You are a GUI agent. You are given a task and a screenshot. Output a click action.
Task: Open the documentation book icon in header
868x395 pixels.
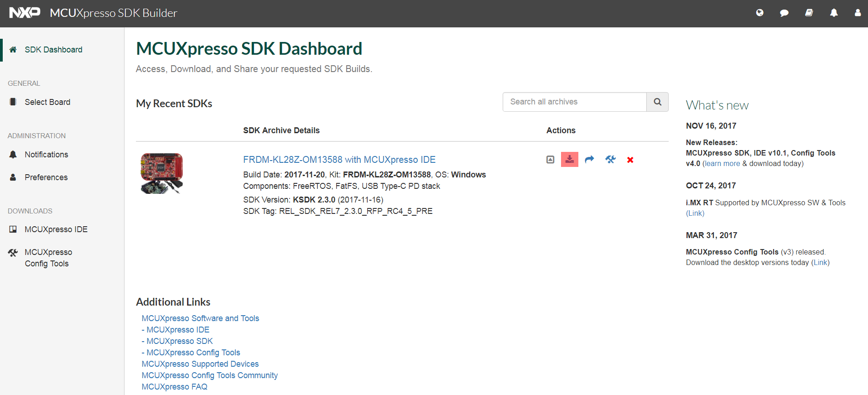(809, 13)
